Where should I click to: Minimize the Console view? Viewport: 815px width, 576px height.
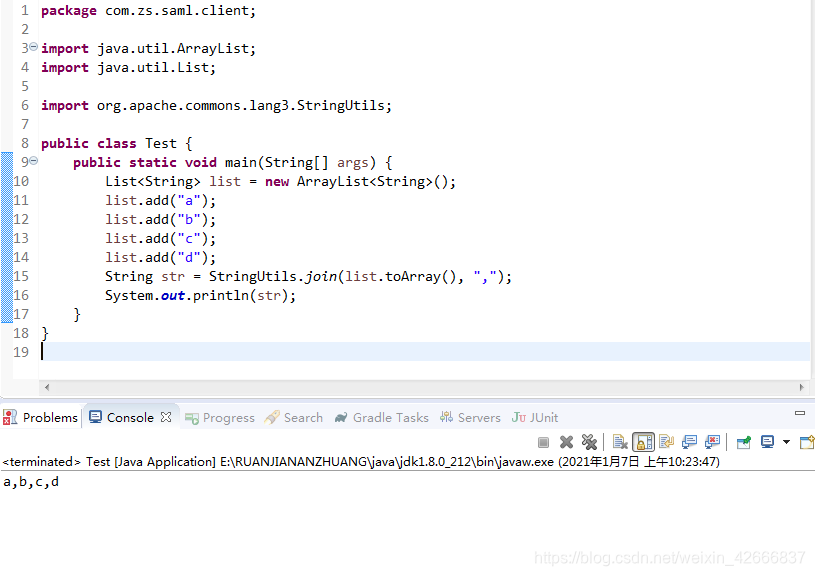coord(798,412)
